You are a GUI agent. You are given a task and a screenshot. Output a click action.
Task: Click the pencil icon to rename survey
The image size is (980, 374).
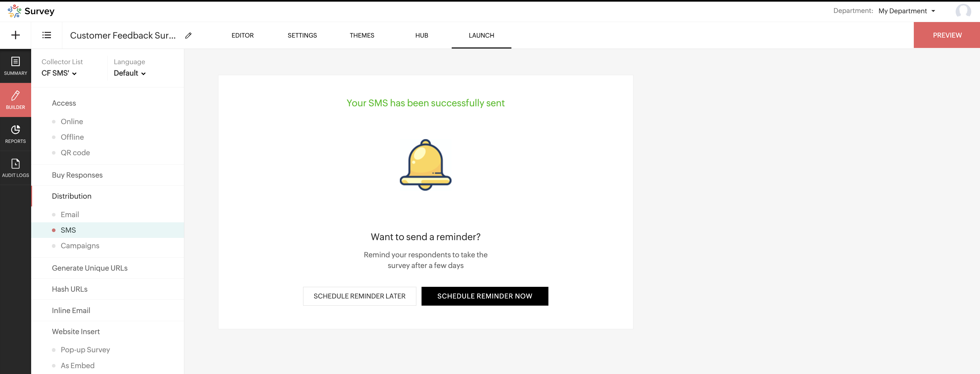[x=188, y=36]
